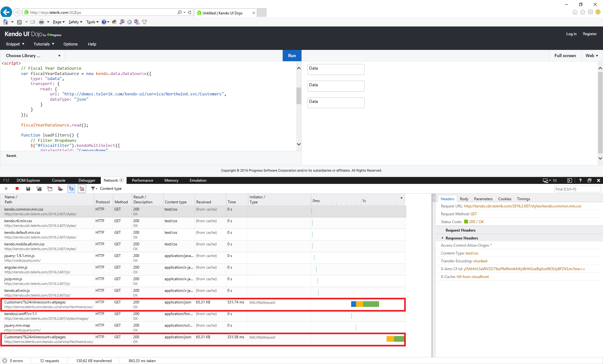
Task: Collapse Response Headers section
Action: [442, 238]
